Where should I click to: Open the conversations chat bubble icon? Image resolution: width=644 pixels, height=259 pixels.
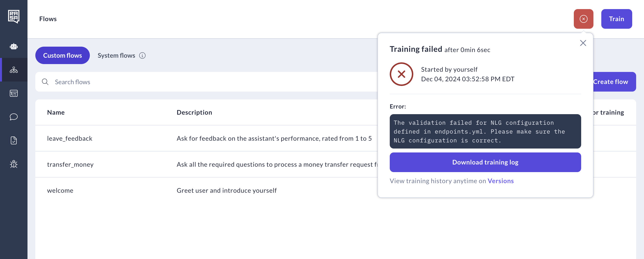pyautogui.click(x=13, y=117)
